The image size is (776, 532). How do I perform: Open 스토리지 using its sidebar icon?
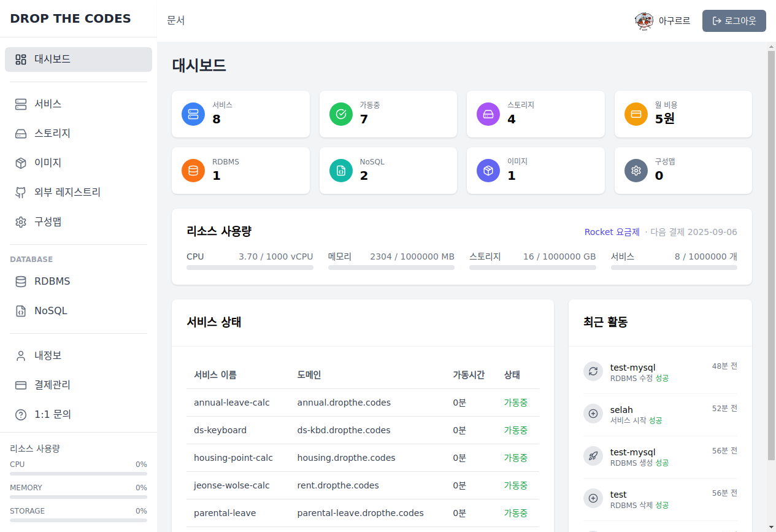click(20, 133)
